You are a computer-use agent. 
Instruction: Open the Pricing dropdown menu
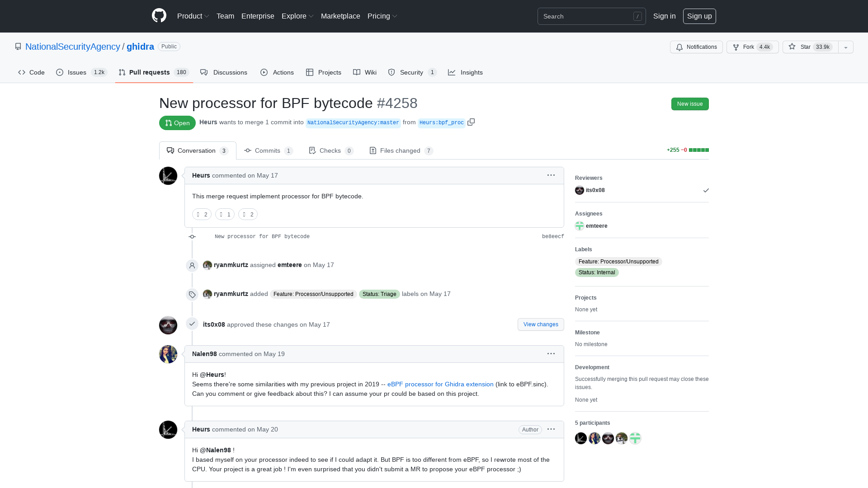(x=382, y=16)
